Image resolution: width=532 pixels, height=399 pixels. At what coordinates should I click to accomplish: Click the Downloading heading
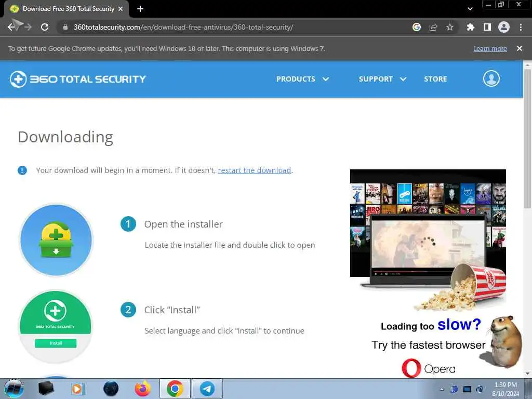[65, 137]
